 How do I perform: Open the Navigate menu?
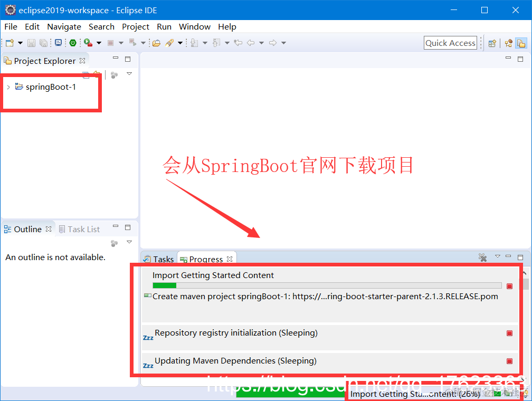64,27
